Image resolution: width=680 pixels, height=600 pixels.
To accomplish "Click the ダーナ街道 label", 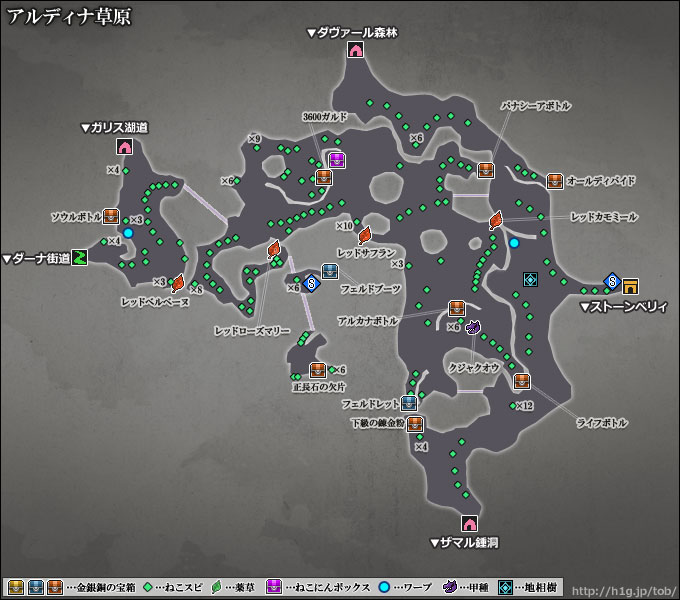I will point(36,259).
